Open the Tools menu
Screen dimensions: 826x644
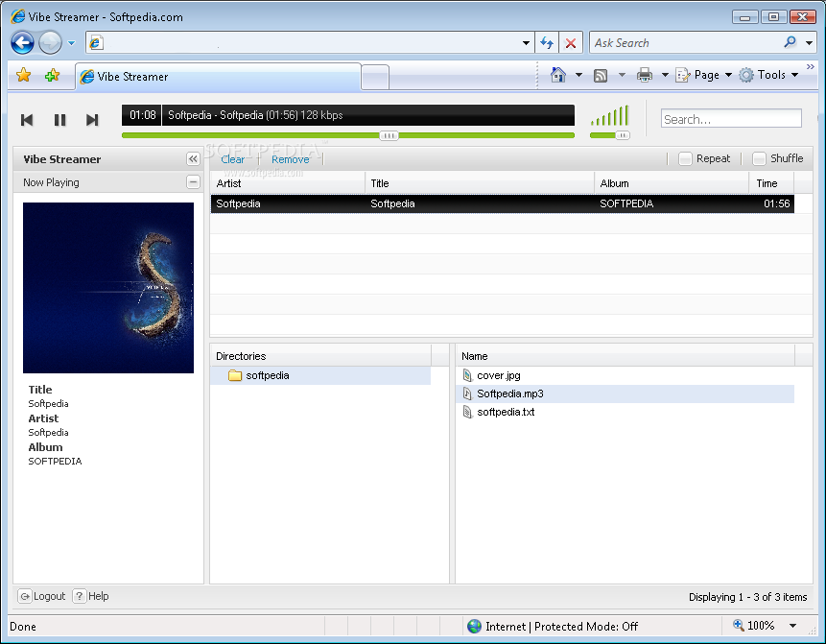(x=768, y=75)
